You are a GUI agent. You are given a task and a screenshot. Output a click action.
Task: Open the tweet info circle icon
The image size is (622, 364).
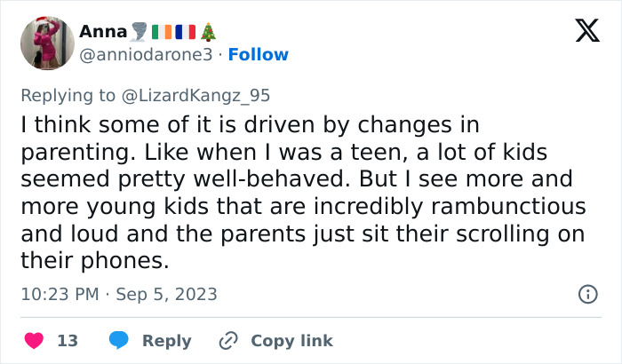point(587,294)
